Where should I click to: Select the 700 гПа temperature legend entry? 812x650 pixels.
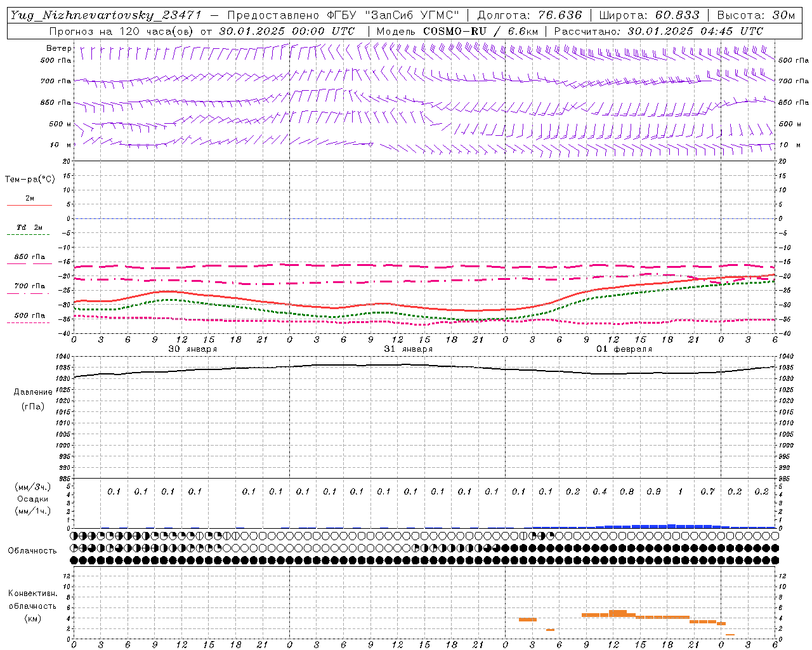point(29,286)
